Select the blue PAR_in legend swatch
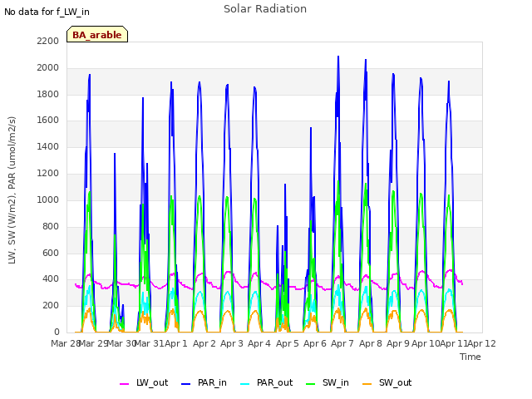This screenshot has width=532, height=399. pyautogui.click(x=186, y=384)
